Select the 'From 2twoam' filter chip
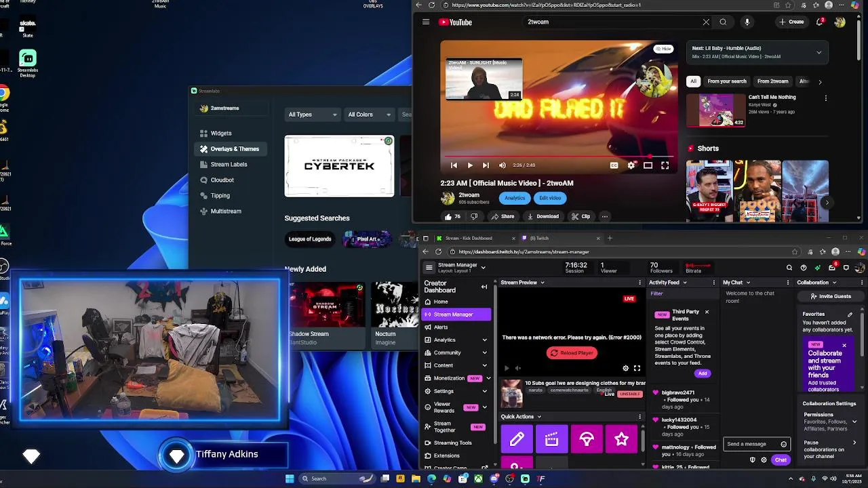The height and width of the screenshot is (488, 868). point(773,81)
